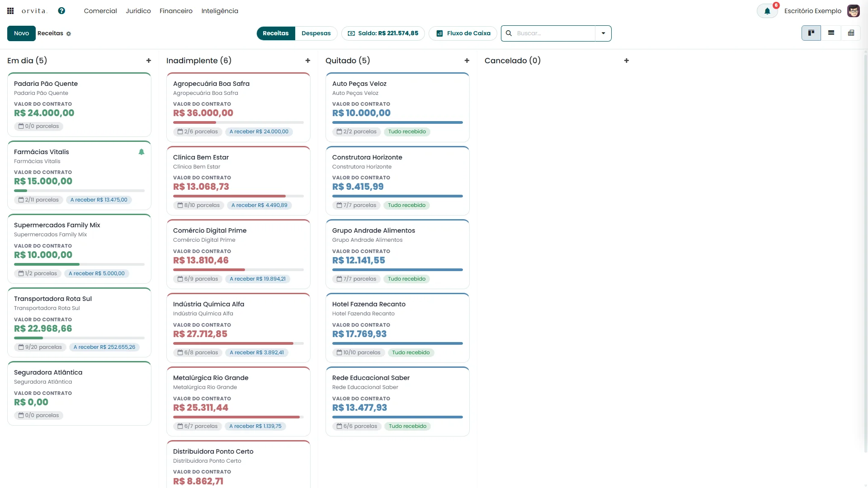Open the apps grid menu icon
This screenshot has height=488, width=868.
click(x=10, y=11)
